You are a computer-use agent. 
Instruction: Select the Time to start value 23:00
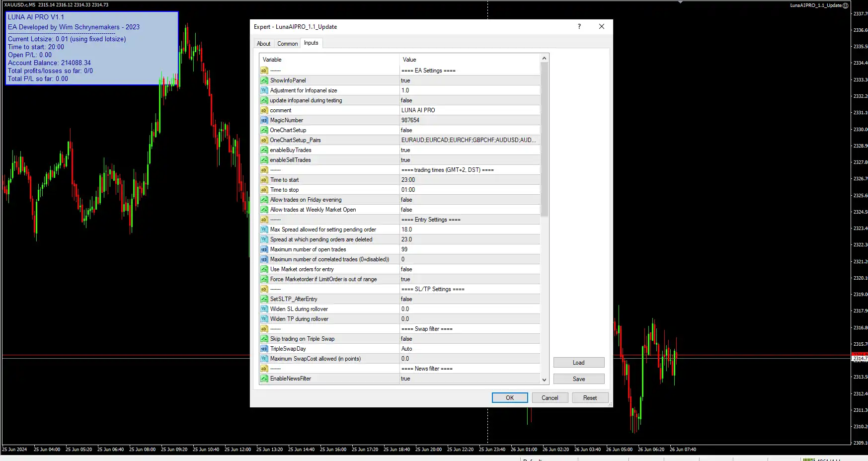[470, 180]
